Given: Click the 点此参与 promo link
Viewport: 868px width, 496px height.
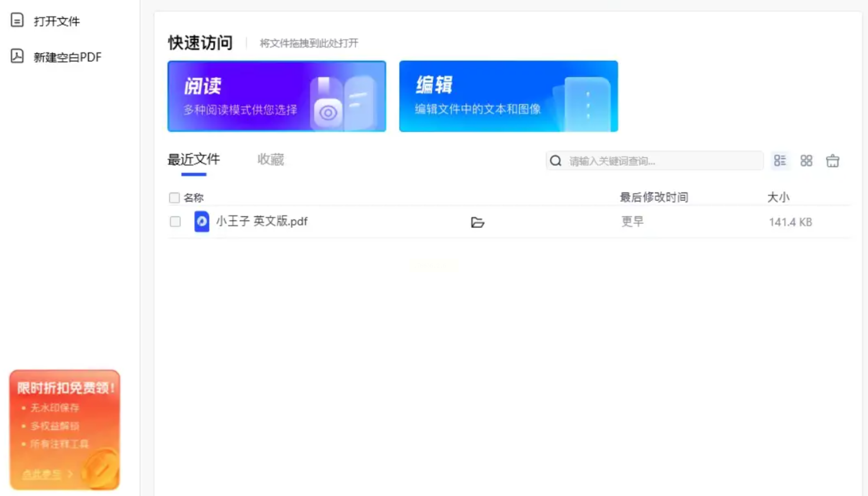Looking at the screenshot, I should tap(42, 474).
